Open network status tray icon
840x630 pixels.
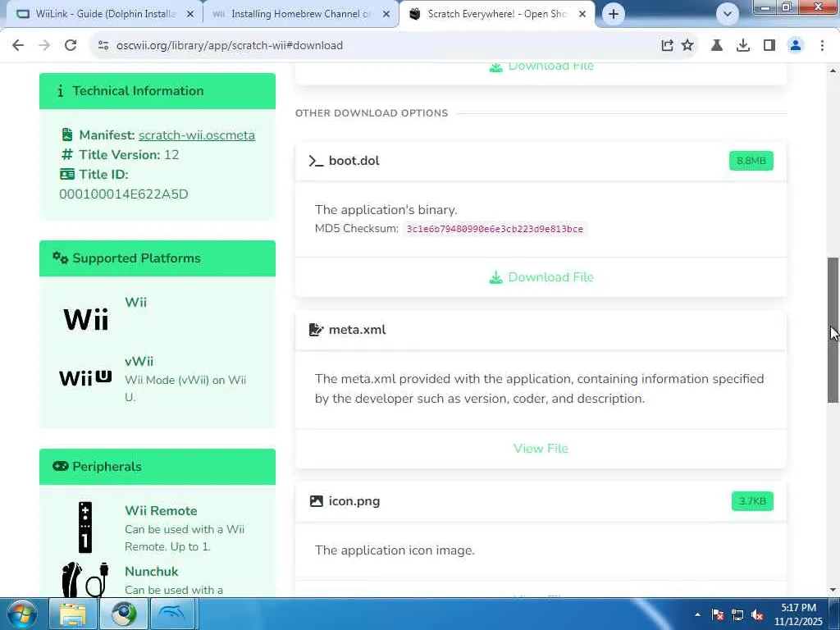click(x=737, y=615)
